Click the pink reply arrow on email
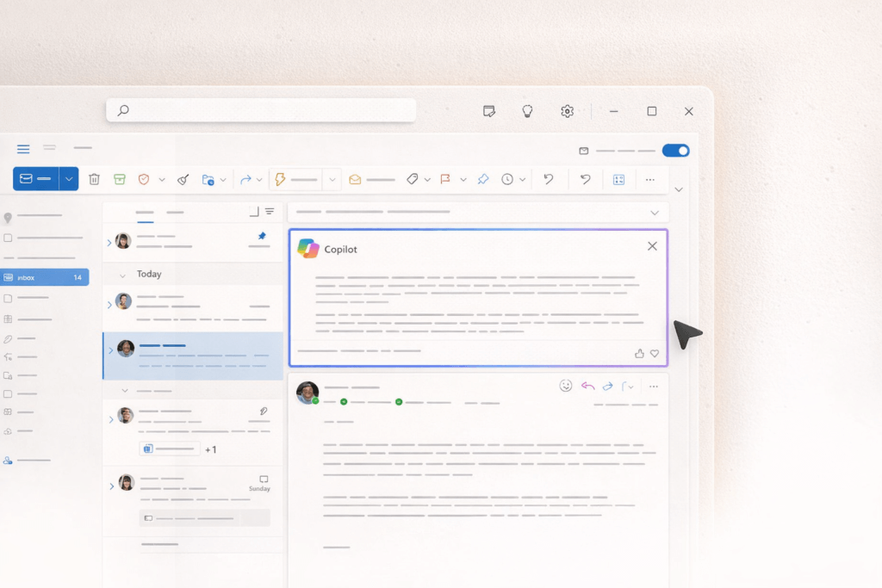Image resolution: width=882 pixels, height=588 pixels. pyautogui.click(x=587, y=386)
